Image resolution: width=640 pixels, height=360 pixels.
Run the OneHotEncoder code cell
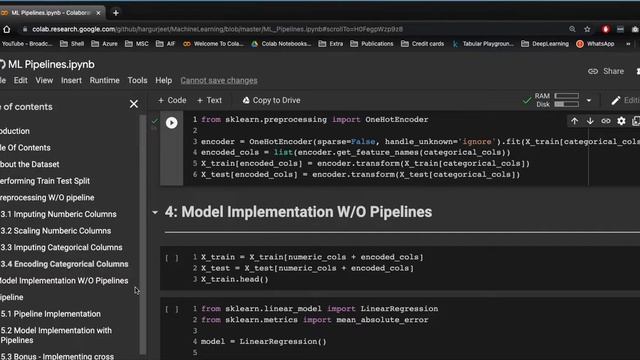(x=171, y=122)
